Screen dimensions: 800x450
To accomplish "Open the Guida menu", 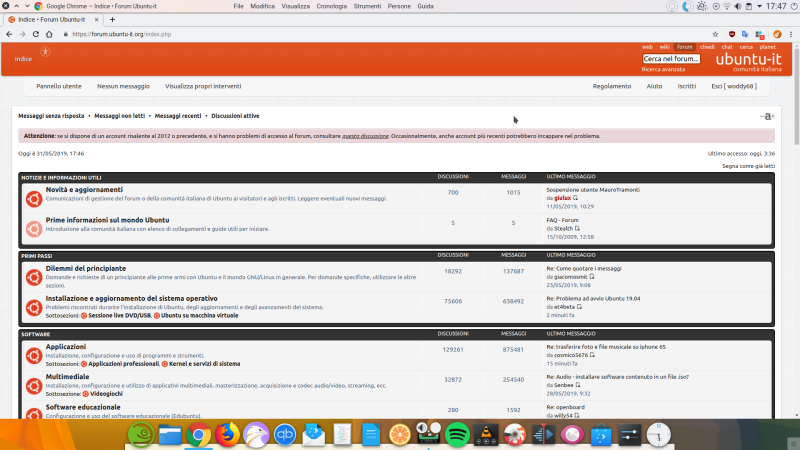I will [425, 6].
